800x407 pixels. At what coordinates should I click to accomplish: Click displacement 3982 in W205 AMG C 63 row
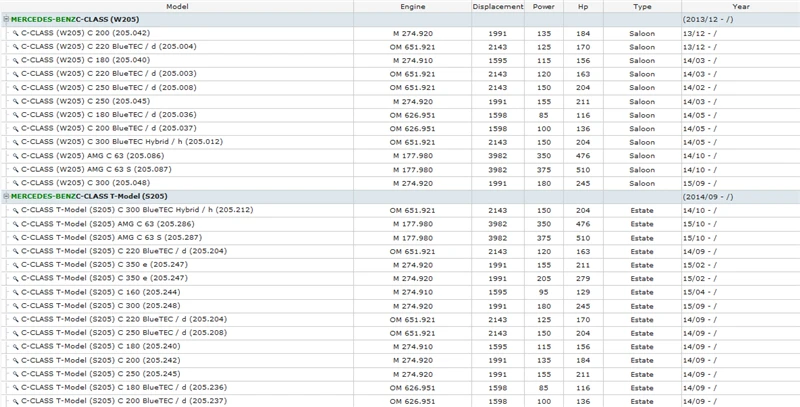pyautogui.click(x=497, y=156)
